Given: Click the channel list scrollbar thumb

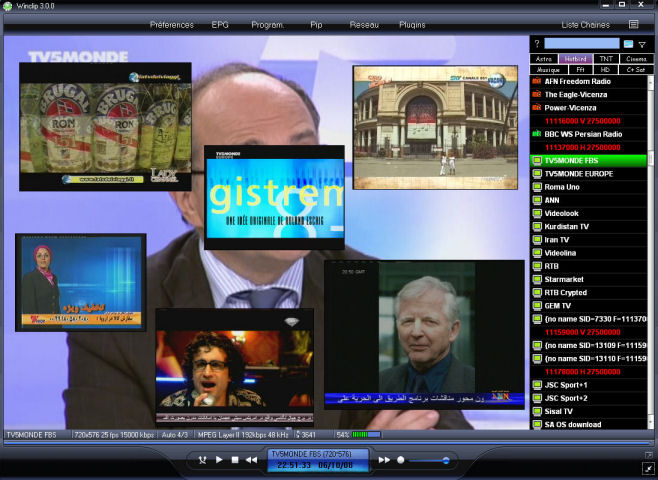Looking at the screenshot, I should pos(651,158).
